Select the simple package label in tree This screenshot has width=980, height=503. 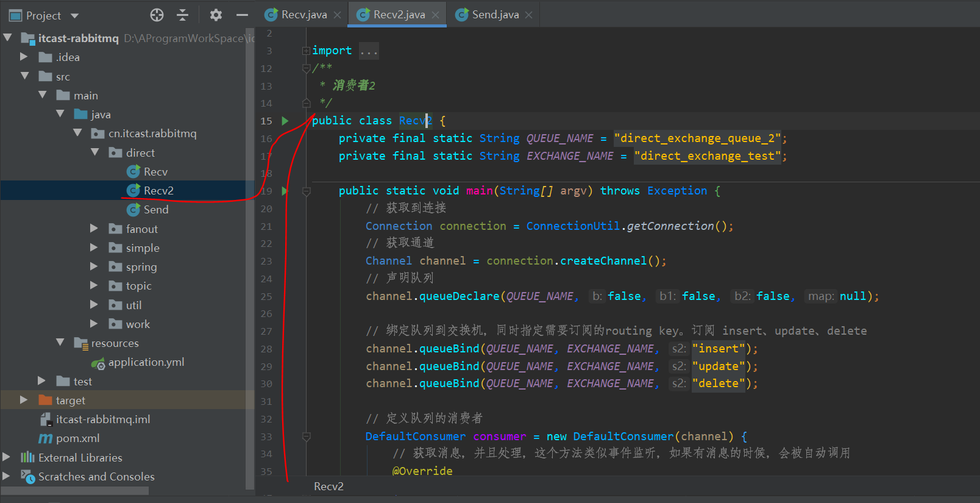[143, 248]
